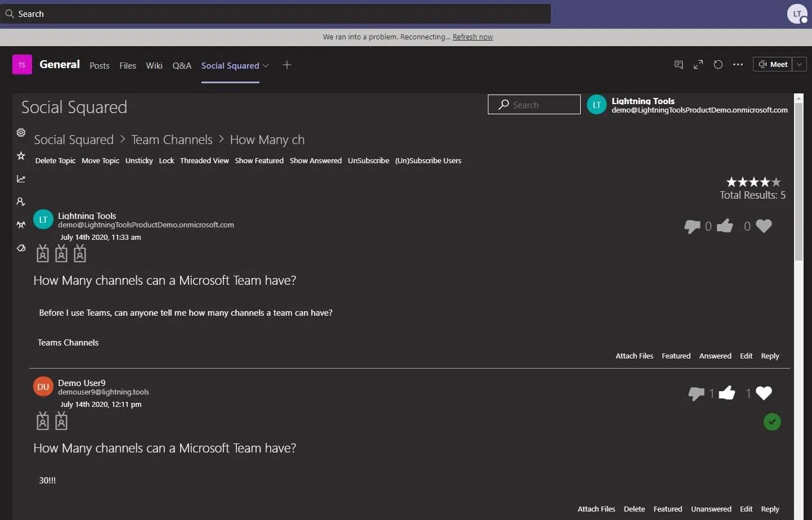Click the refresh icon near Meet button

pos(718,65)
